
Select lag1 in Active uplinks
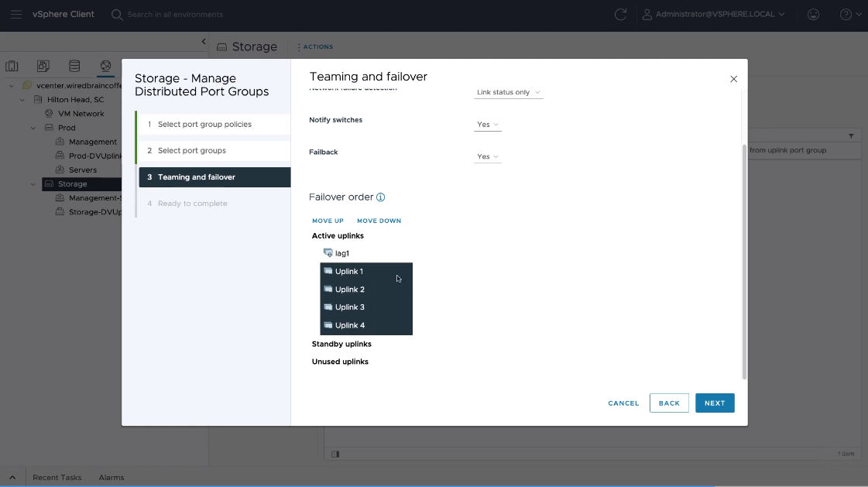341,253
